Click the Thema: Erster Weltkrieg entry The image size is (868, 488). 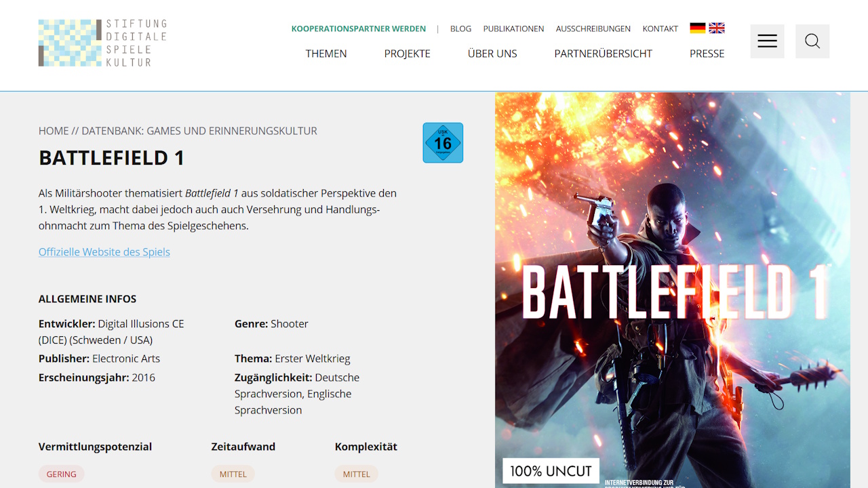coord(292,359)
